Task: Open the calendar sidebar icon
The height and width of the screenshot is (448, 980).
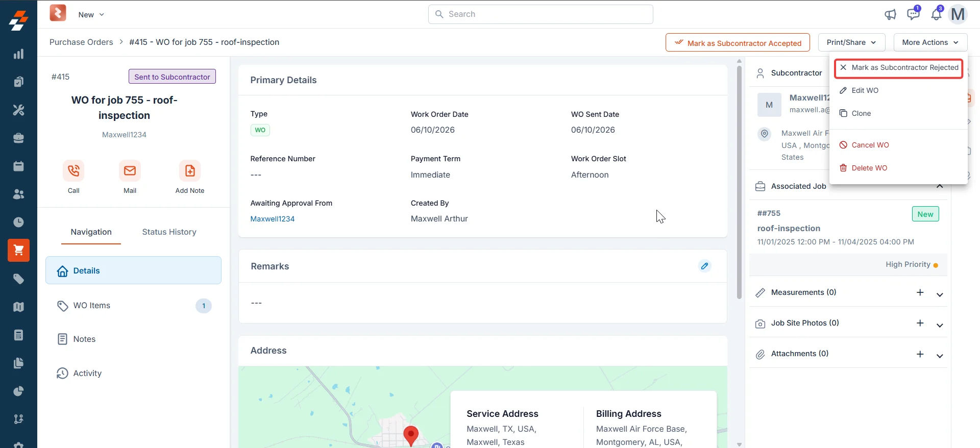Action: pos(18,166)
